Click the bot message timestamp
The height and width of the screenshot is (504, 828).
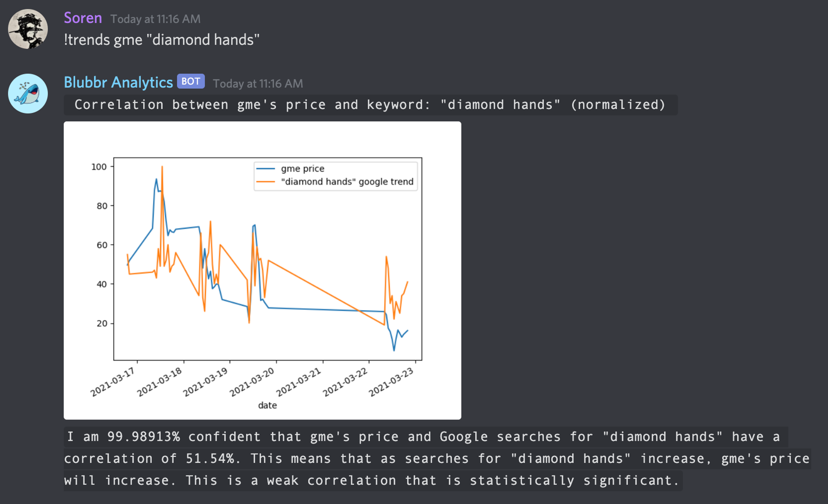click(x=258, y=83)
